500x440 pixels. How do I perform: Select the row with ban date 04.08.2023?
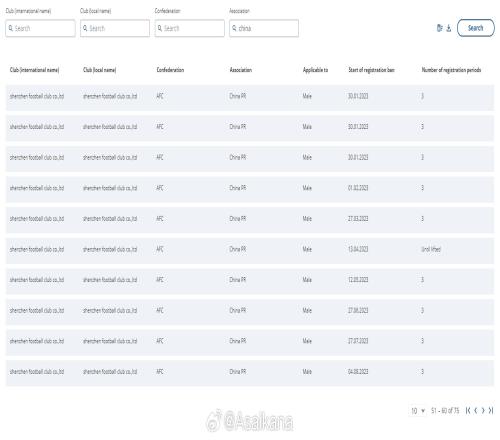[250, 372]
